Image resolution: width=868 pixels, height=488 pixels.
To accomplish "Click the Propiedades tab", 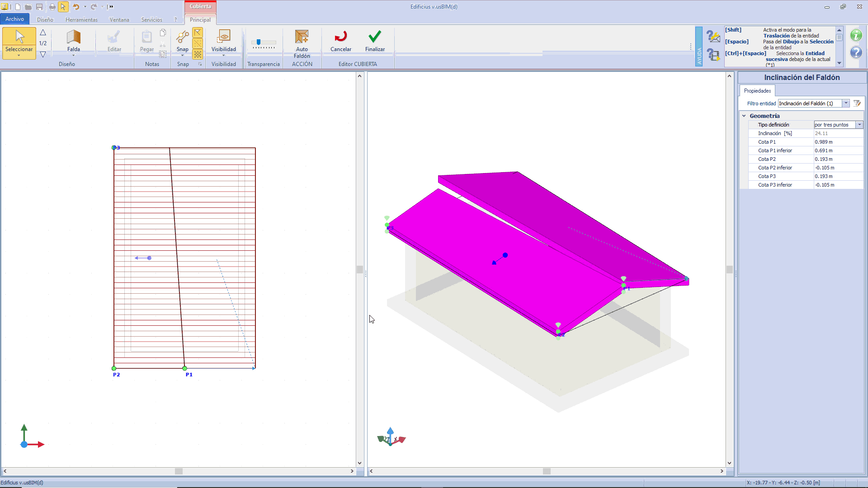I will click(757, 91).
